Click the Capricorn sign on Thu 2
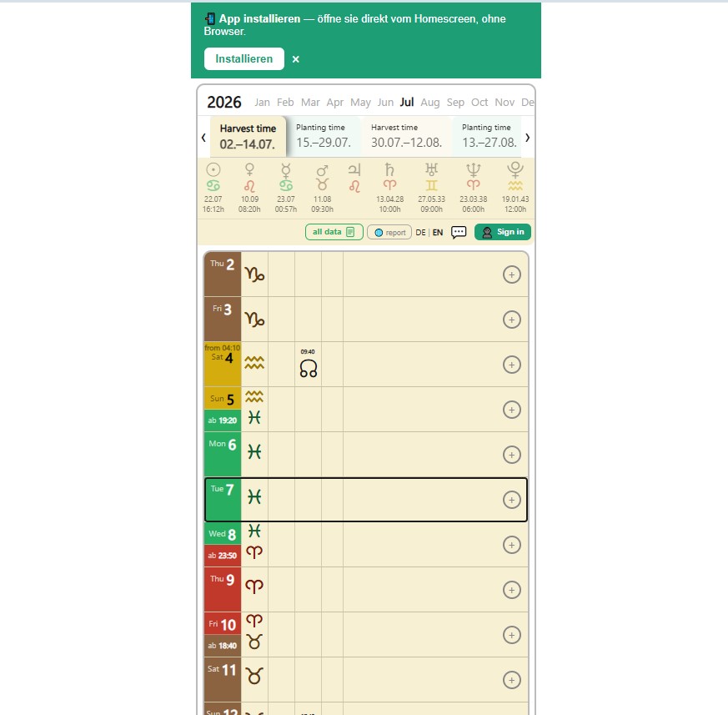Image resolution: width=728 pixels, height=715 pixels. (254, 274)
